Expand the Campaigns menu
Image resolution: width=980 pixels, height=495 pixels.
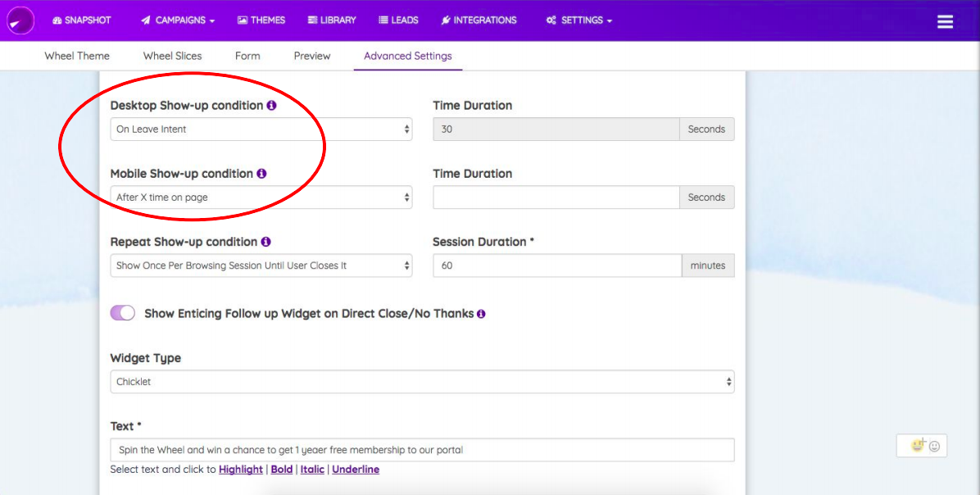178,20
